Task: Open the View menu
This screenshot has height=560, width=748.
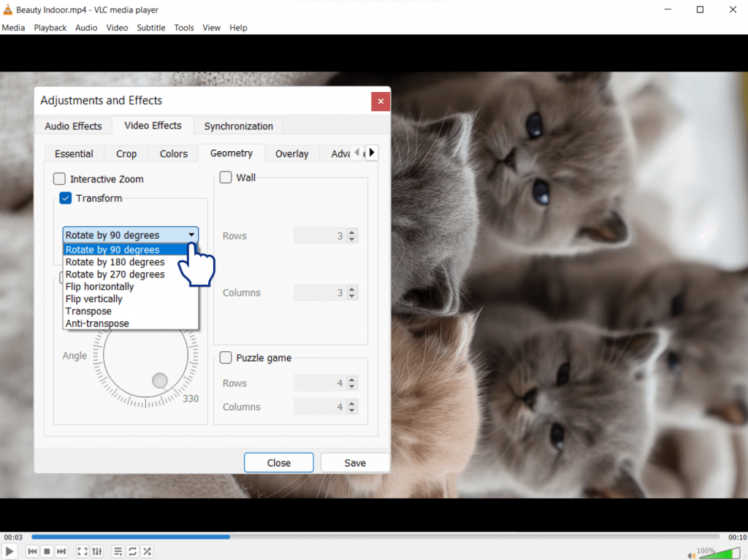Action: click(211, 28)
